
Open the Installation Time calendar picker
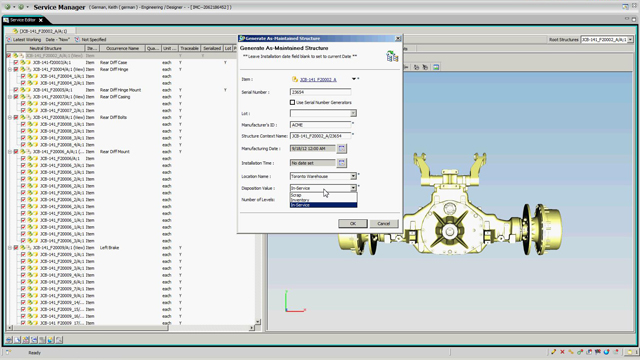pyautogui.click(x=342, y=163)
